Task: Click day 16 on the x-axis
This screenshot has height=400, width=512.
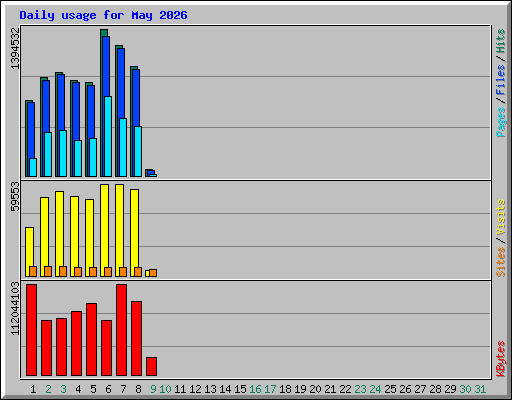Action: 255,389
